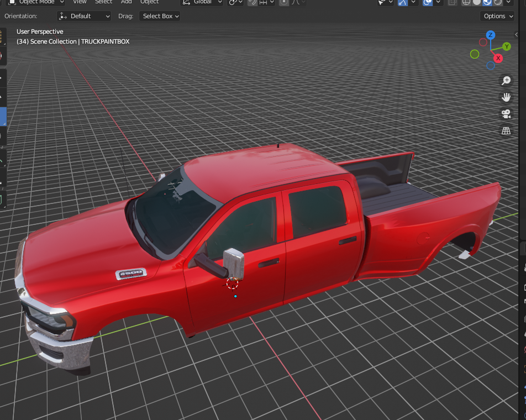Click the red X axis gizmo handle

point(498,58)
